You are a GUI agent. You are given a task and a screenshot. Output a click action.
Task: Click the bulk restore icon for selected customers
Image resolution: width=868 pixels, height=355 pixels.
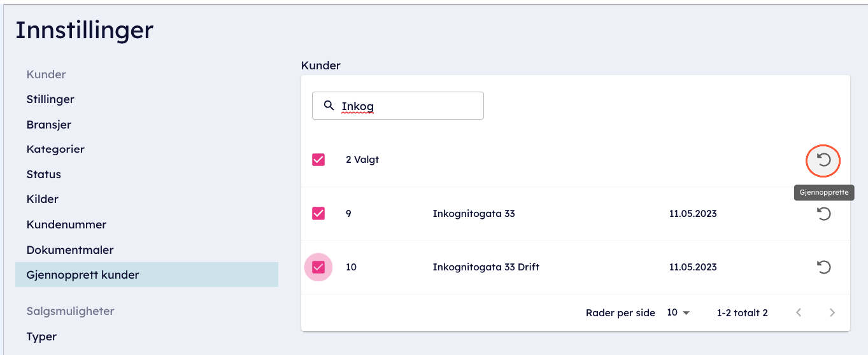coord(823,160)
